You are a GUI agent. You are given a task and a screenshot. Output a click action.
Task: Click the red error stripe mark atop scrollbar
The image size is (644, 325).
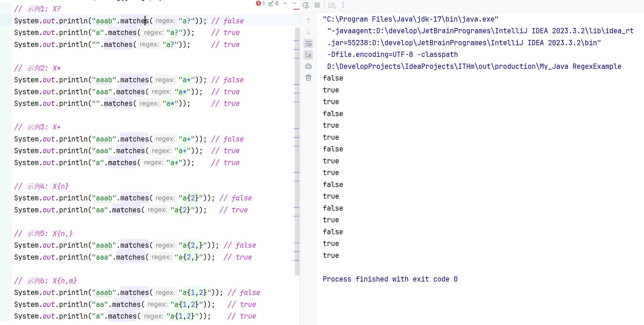tap(296, 9)
